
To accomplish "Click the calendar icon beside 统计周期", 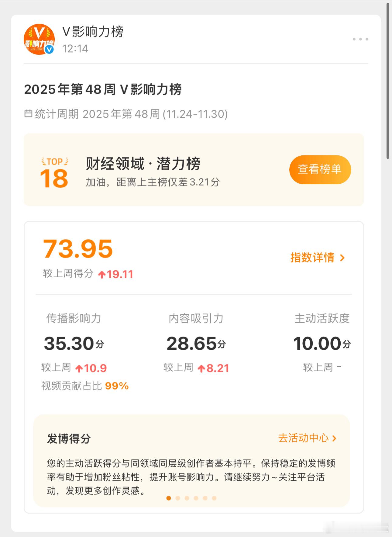I will (x=28, y=114).
